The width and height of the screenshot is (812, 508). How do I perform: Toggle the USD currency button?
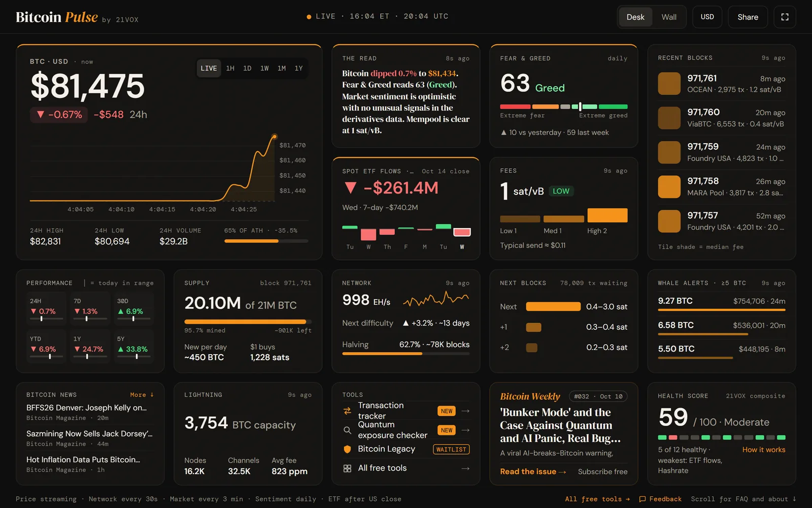pyautogui.click(x=707, y=17)
